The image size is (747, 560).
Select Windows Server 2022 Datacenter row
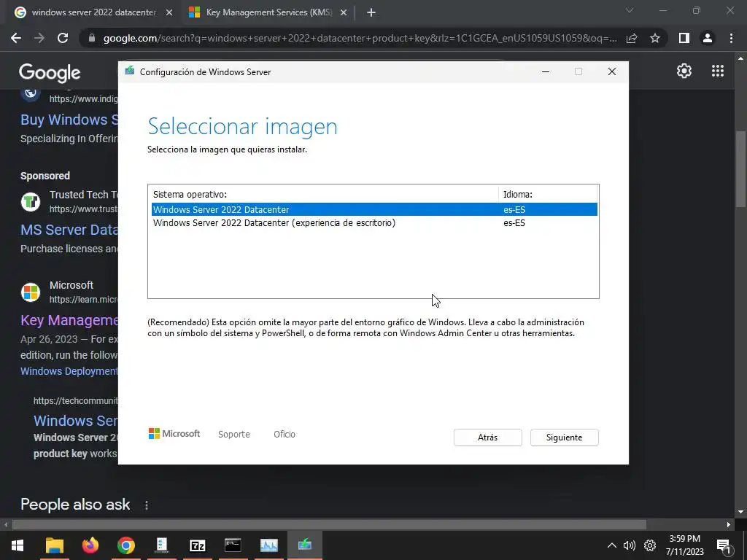(x=374, y=209)
